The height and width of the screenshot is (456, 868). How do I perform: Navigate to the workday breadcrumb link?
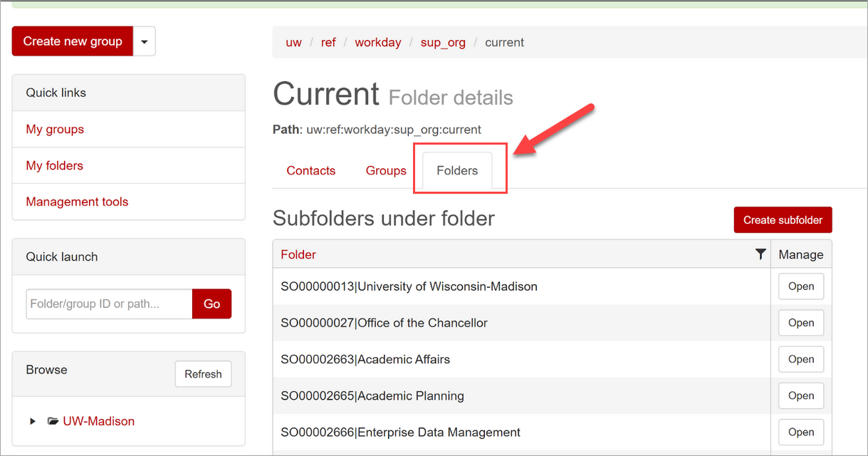[378, 42]
